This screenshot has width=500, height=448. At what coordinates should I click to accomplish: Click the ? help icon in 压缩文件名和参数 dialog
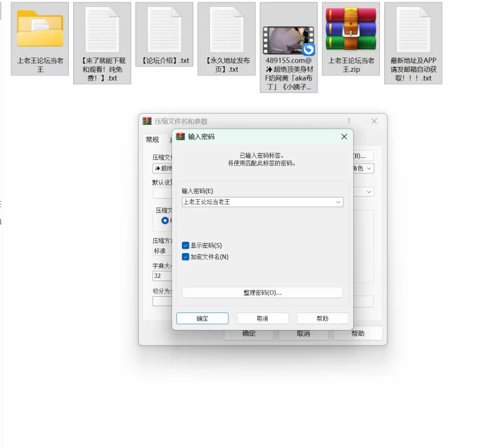click(x=349, y=121)
